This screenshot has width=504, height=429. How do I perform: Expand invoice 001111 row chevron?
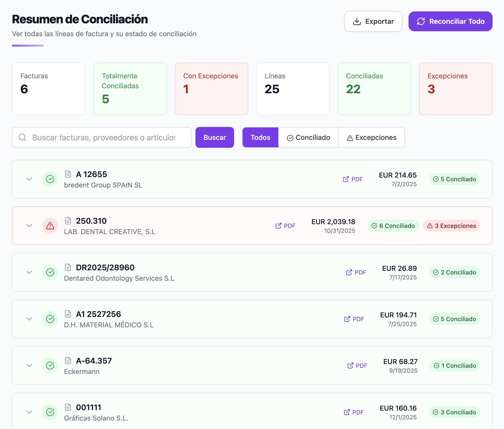(29, 412)
